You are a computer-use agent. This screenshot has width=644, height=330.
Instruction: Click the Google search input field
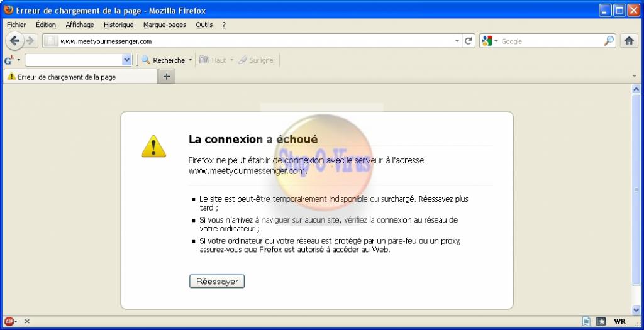click(x=551, y=41)
